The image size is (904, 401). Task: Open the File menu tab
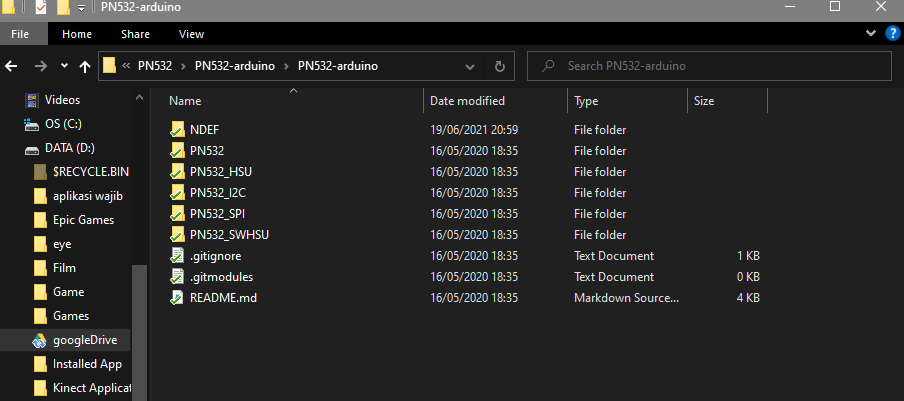[20, 34]
